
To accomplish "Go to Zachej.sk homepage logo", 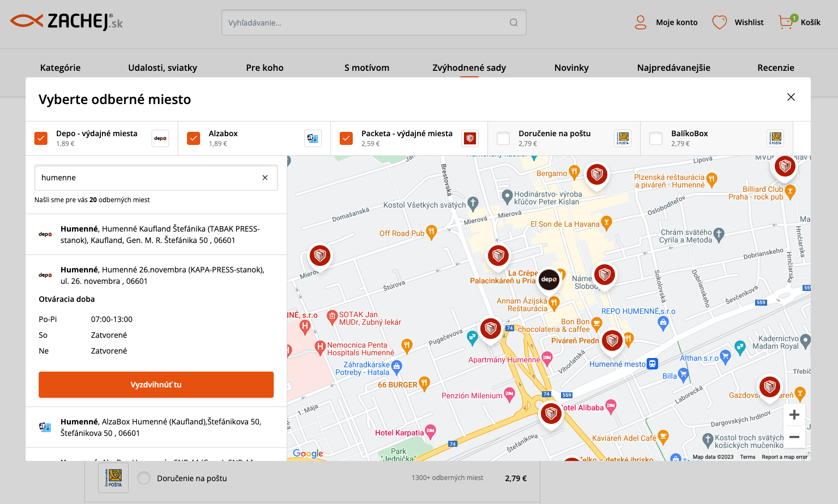I will tap(67, 22).
